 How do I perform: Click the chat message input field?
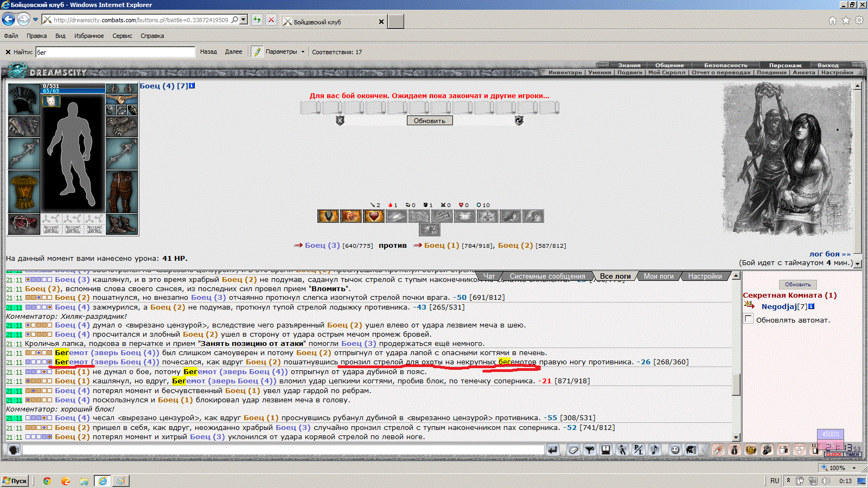(283, 450)
